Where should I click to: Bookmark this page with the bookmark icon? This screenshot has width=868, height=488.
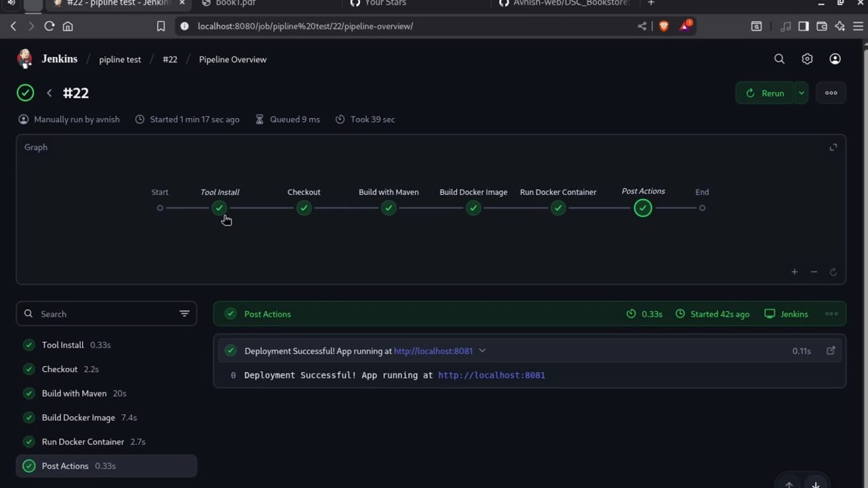161,26
